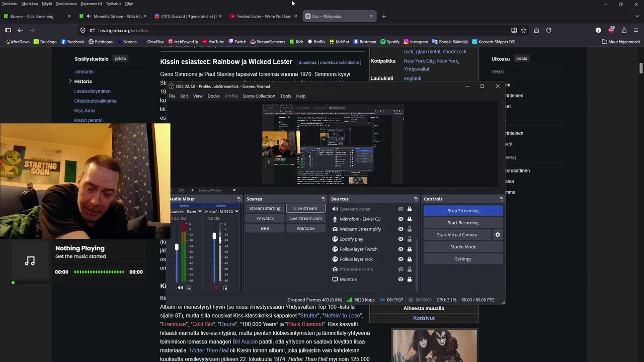Pop out the Controls dock
This screenshot has width=644, height=362.
point(501,199)
